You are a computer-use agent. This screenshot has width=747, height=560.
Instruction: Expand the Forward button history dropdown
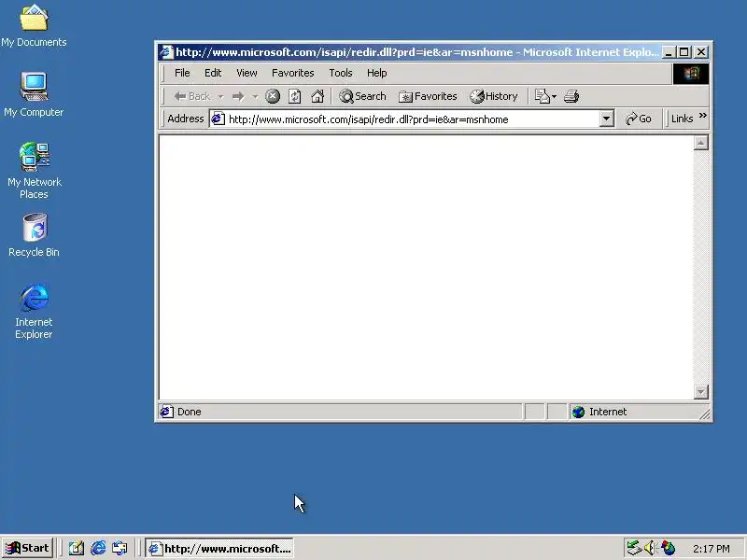255,97
